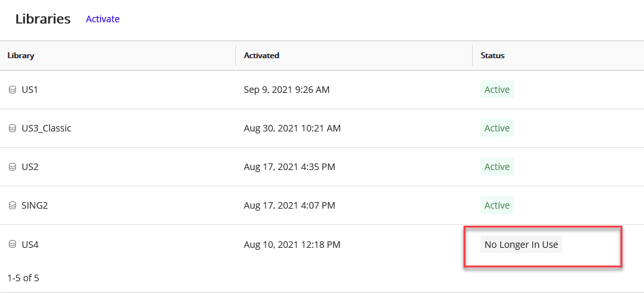This screenshot has height=293, width=644.
Task: Click the database icon next to US4
Action: point(12,245)
